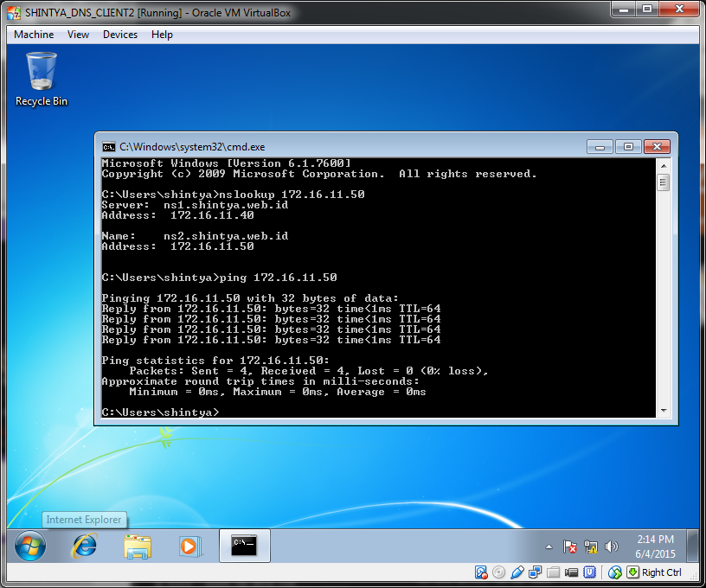Open the Action Center flag icon
The width and height of the screenshot is (706, 588).
pos(570,547)
